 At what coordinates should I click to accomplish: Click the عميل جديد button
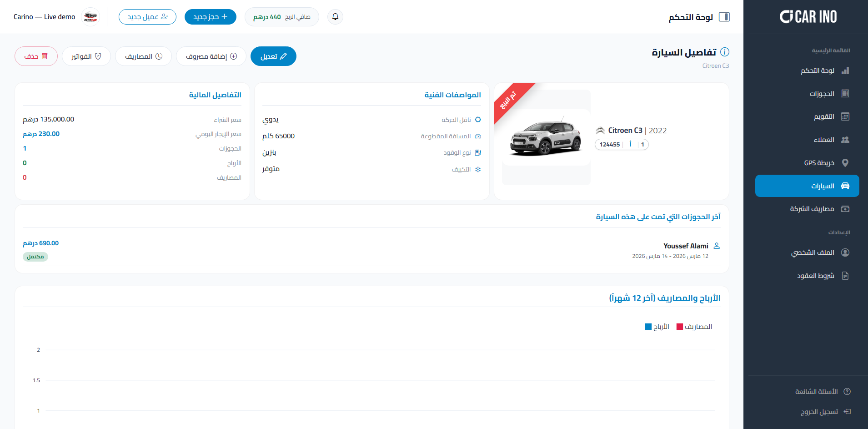tap(147, 17)
